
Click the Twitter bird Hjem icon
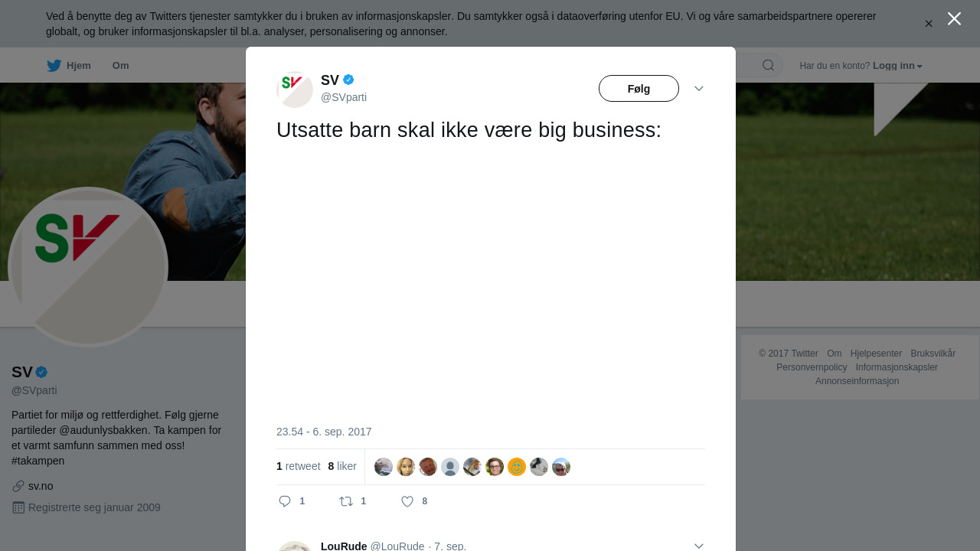[54, 66]
